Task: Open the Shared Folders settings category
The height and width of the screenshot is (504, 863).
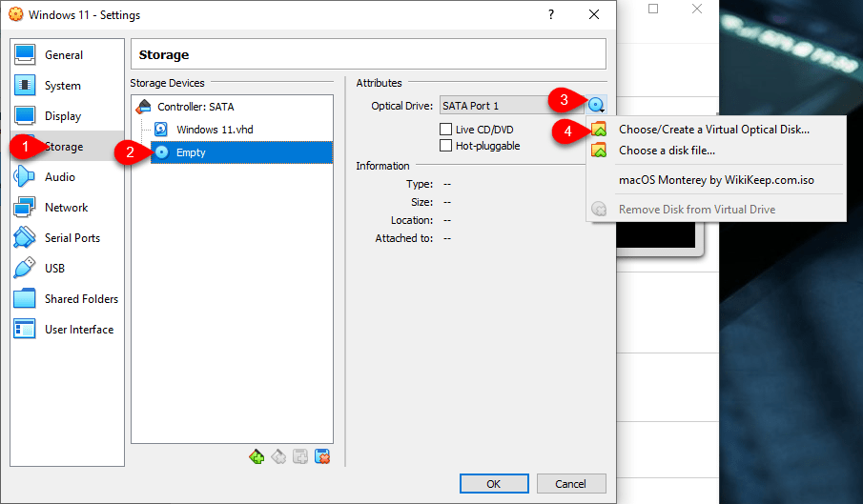Action: coord(67,299)
